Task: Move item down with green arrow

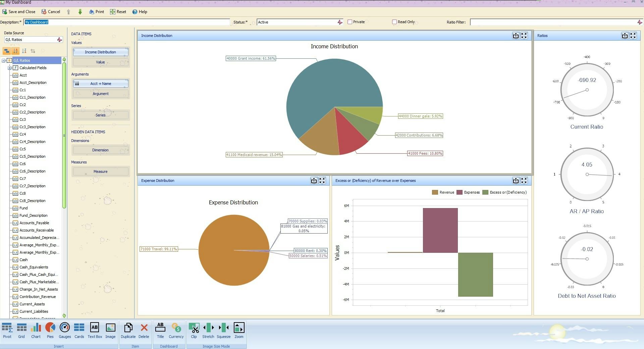Action: click(x=80, y=12)
